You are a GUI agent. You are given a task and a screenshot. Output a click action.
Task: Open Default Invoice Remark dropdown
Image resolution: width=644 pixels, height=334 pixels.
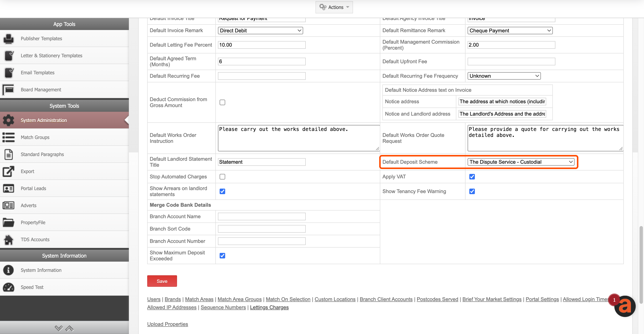click(260, 30)
